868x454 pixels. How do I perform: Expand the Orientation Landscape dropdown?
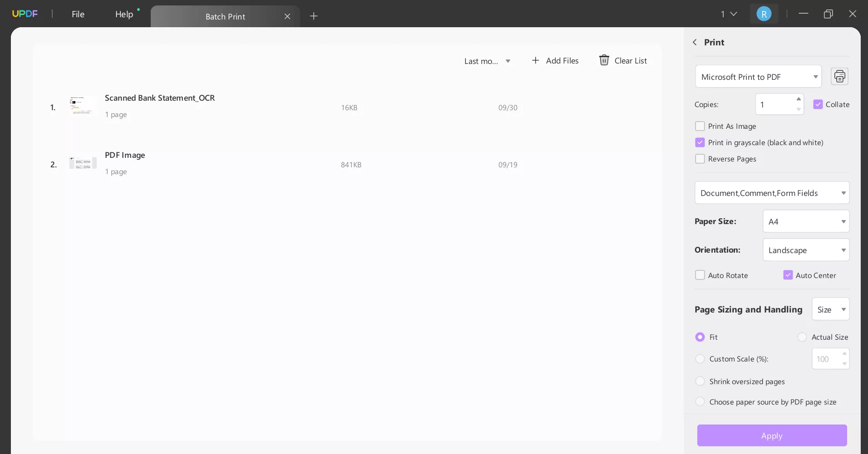click(806, 250)
